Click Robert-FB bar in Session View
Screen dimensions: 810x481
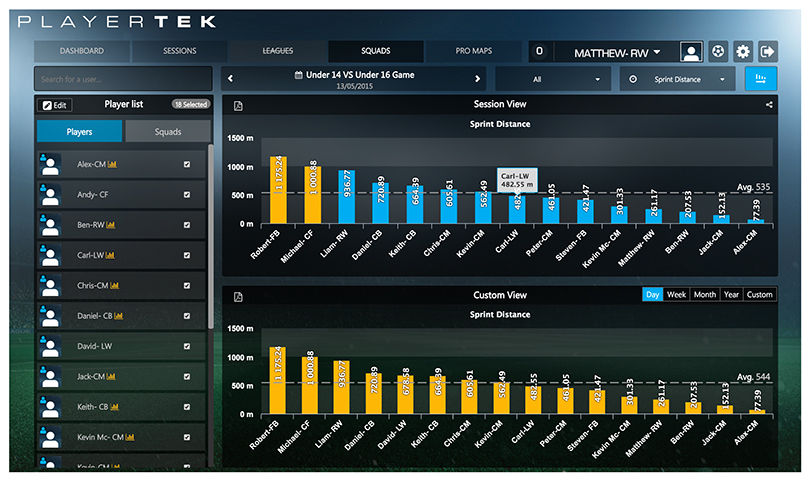278,190
